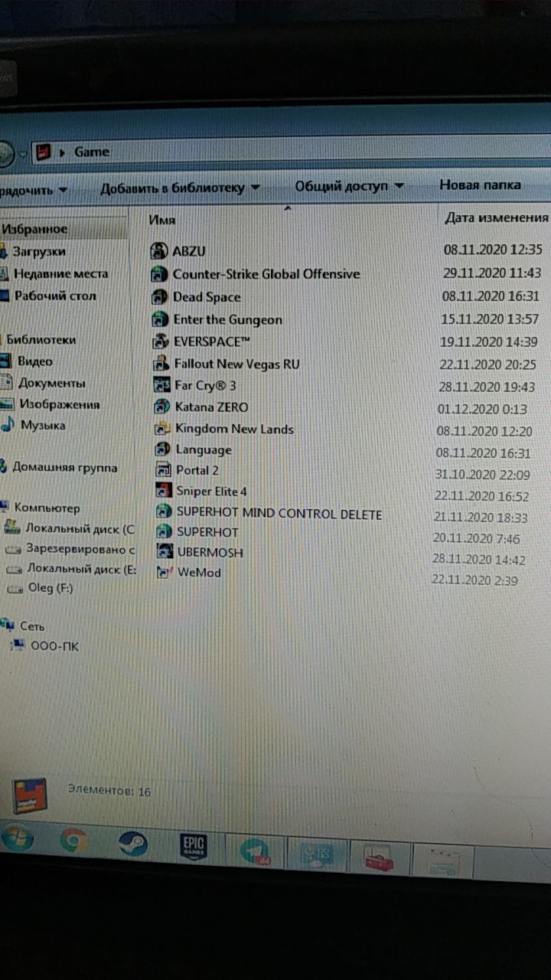Screen dimensions: 551x980
Task: Click the date 29.11.2020 11:43
Action: (x=492, y=273)
